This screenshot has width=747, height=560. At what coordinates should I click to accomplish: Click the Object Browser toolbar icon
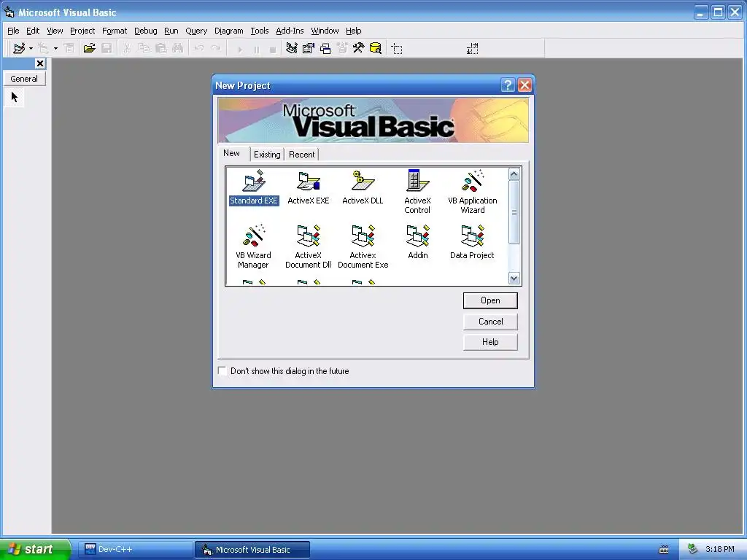click(x=342, y=48)
